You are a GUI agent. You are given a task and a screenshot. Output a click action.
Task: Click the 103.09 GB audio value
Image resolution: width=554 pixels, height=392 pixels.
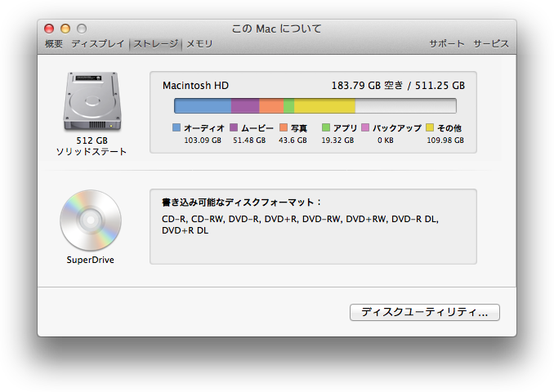[x=203, y=140]
